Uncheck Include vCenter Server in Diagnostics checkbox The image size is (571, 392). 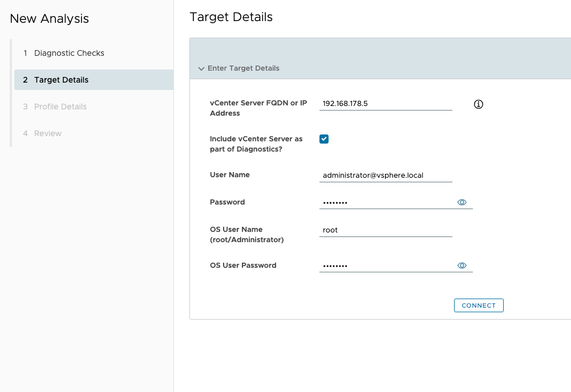tap(324, 139)
